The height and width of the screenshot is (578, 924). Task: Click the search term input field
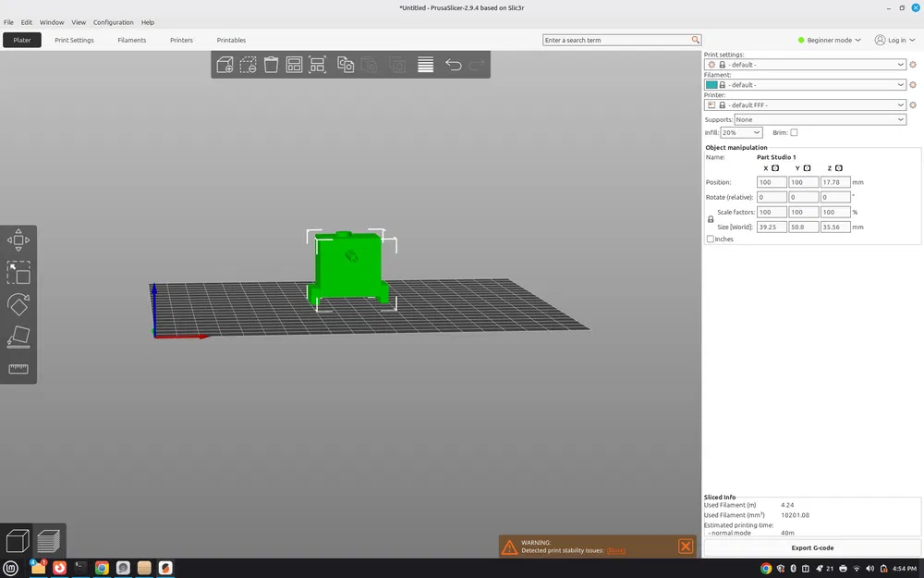pos(616,40)
